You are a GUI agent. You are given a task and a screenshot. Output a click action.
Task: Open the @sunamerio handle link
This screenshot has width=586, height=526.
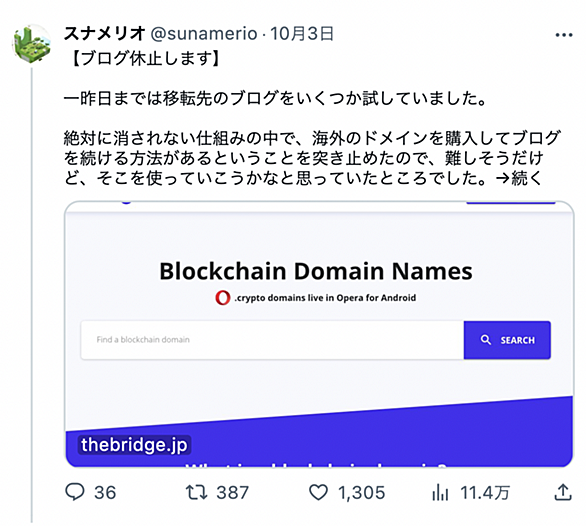[x=204, y=34]
